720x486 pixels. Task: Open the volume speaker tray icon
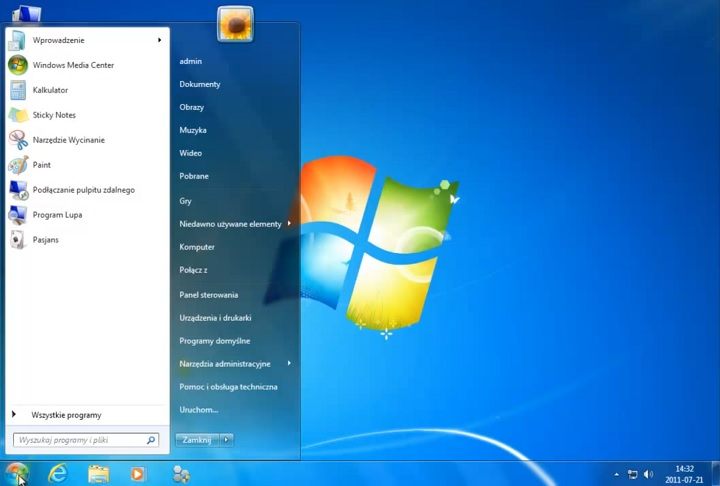(648, 474)
